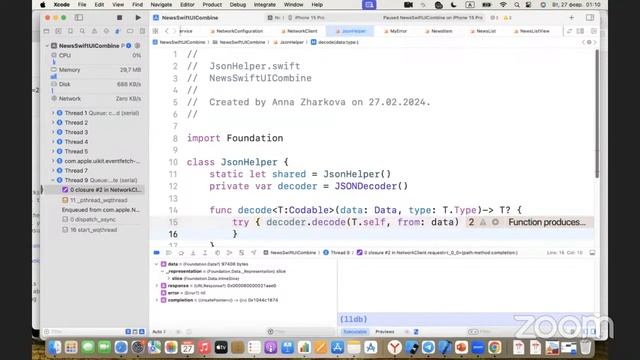Viewport: 640px width, 360px height.
Task: Go forward with the editor right arrow
Action: tap(174, 31)
